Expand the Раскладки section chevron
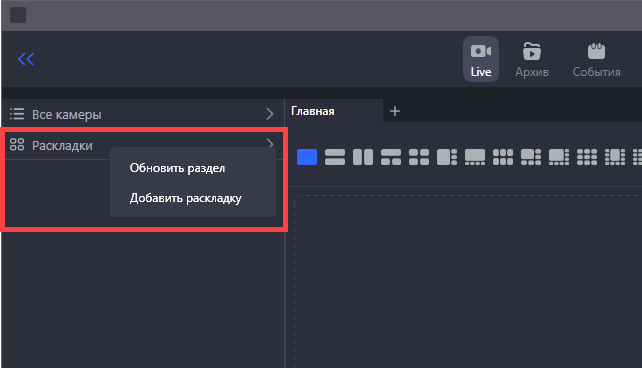 pos(270,143)
